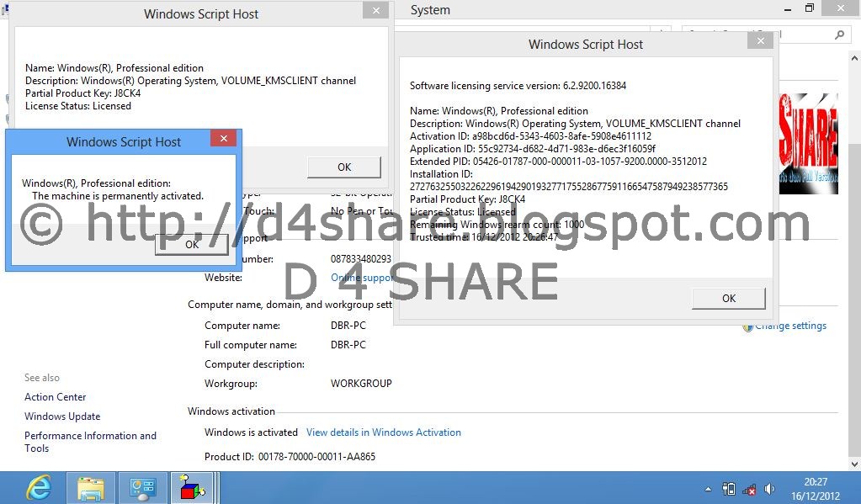Screen dimensions: 861x504
Task: Click the computer name DBR-PC value
Action: click(x=348, y=325)
